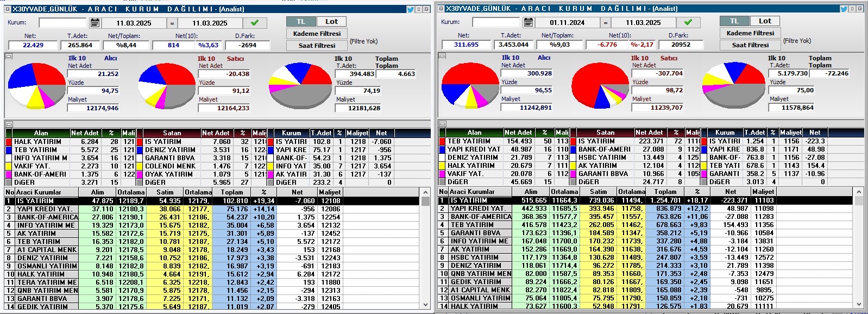Collapse top-10 table panel in right window

442,124
